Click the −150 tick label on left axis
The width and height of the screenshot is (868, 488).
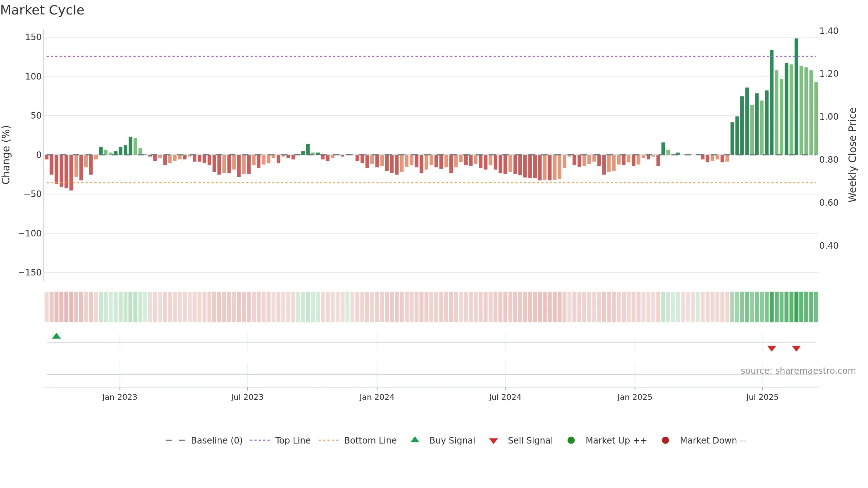tap(30, 273)
